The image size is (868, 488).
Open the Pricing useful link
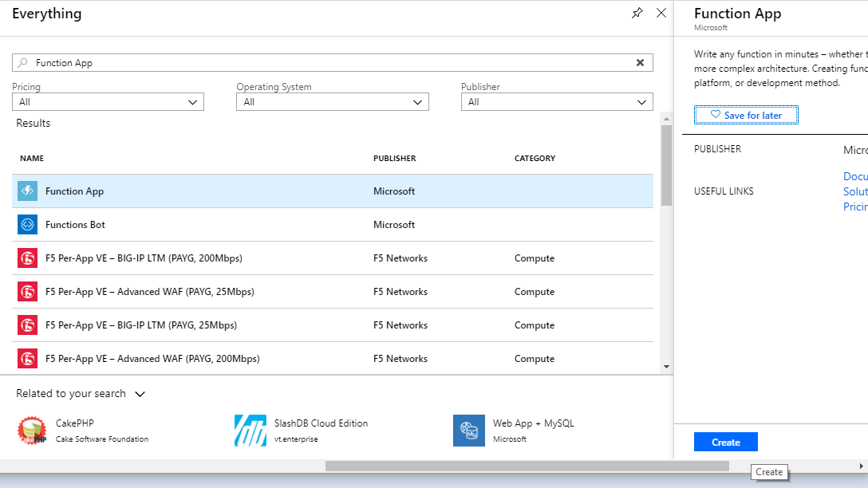(x=855, y=207)
